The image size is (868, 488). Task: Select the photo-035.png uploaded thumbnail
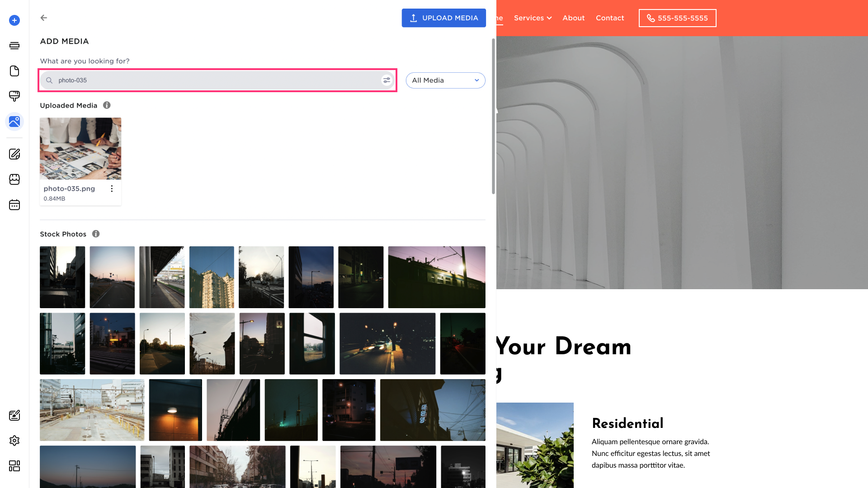point(80,149)
